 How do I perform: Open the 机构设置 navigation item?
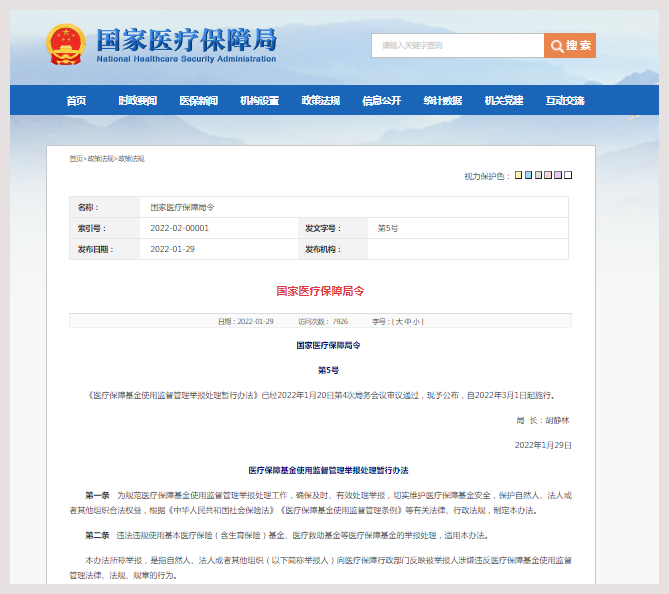click(259, 101)
